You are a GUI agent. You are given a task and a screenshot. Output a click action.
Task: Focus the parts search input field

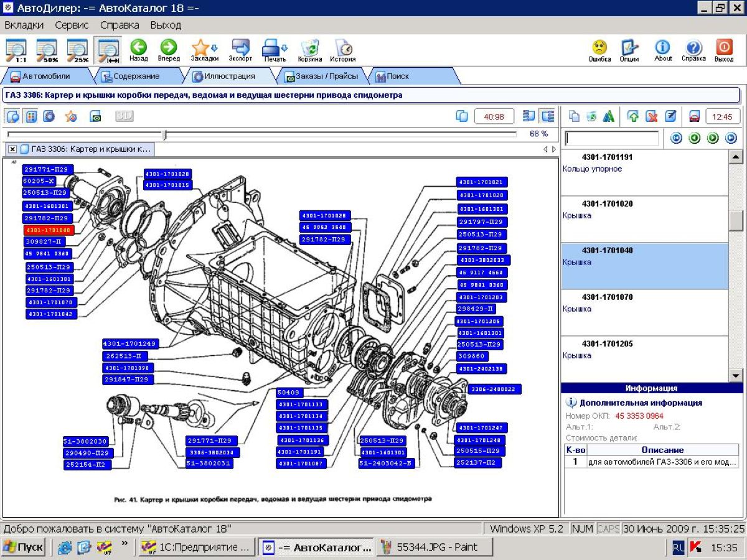click(611, 138)
